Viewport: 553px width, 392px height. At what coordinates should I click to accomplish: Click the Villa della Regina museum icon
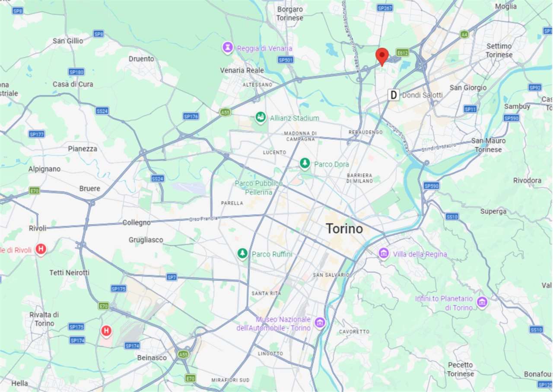(384, 253)
